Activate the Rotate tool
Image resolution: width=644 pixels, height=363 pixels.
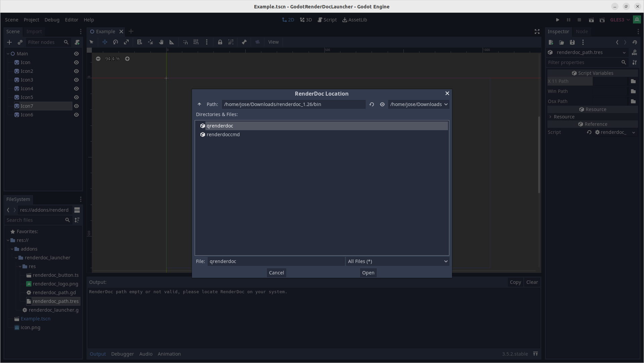[x=115, y=42]
